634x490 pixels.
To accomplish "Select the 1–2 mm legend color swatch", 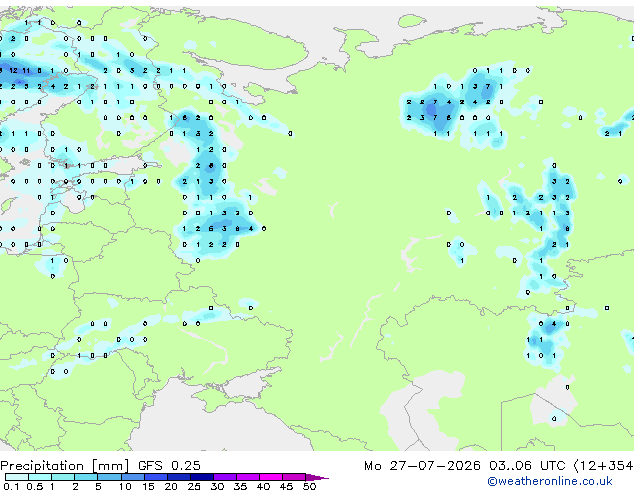I will click(63, 477).
